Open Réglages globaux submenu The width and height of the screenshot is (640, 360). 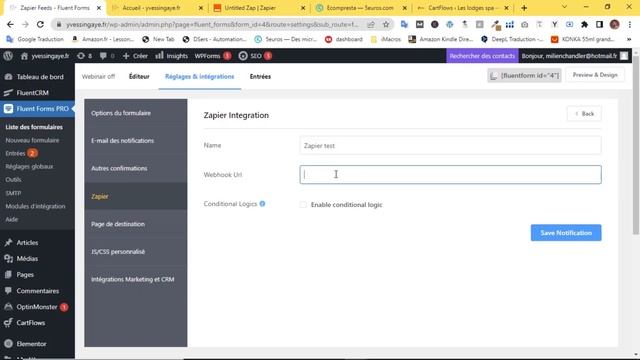point(29,166)
